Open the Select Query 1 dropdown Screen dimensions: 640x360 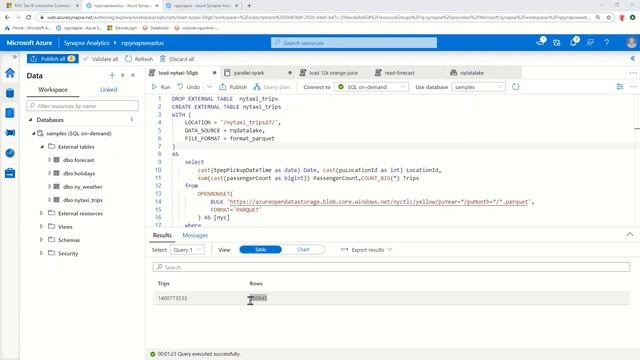[x=187, y=249]
